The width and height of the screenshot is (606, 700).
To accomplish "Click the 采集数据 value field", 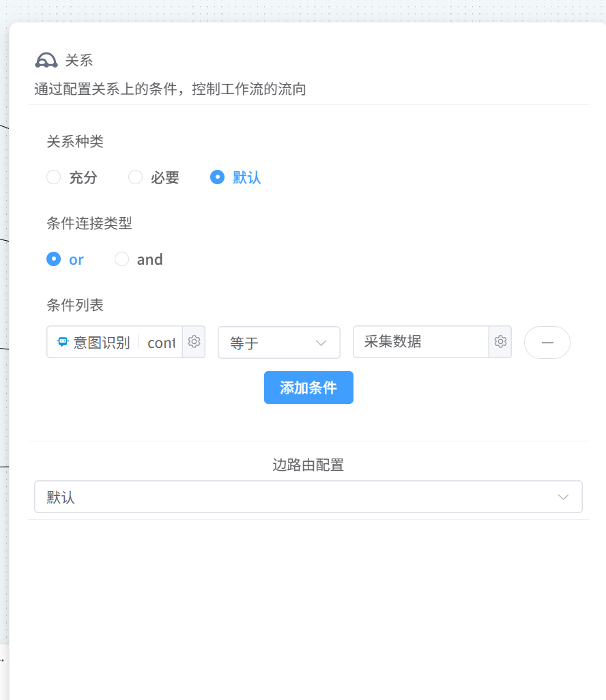I will 416,342.
